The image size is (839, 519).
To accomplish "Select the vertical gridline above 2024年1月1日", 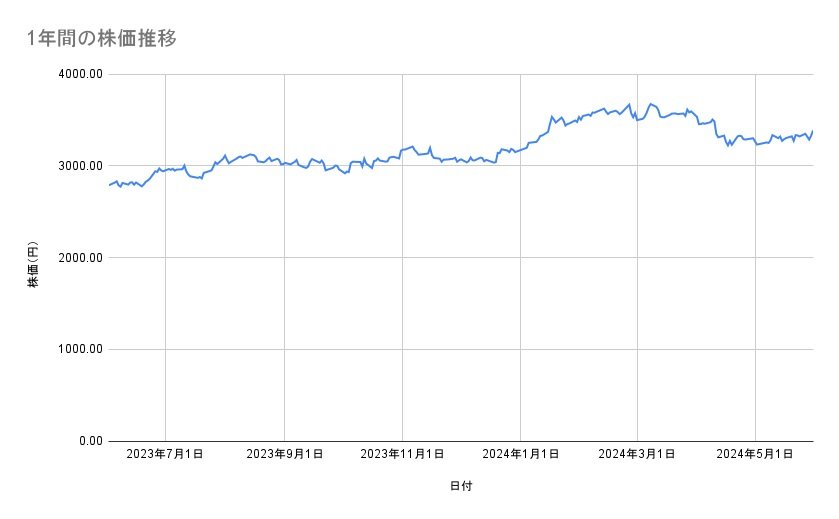I will (x=520, y=300).
